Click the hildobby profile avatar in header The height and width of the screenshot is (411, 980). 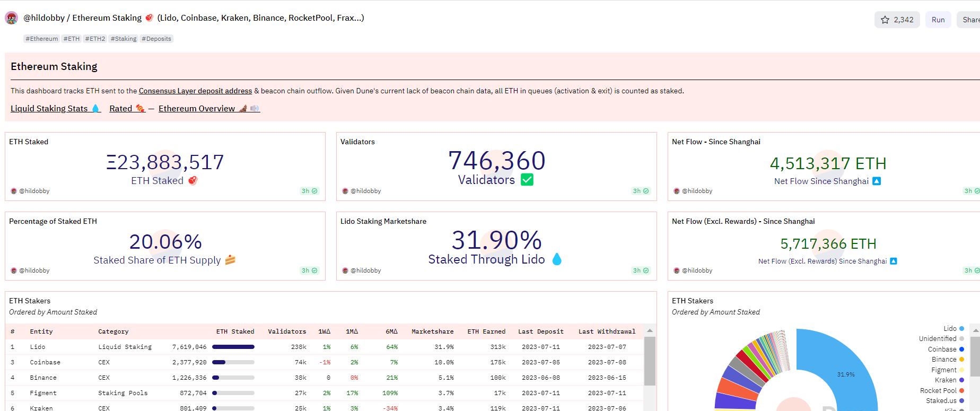[x=11, y=18]
